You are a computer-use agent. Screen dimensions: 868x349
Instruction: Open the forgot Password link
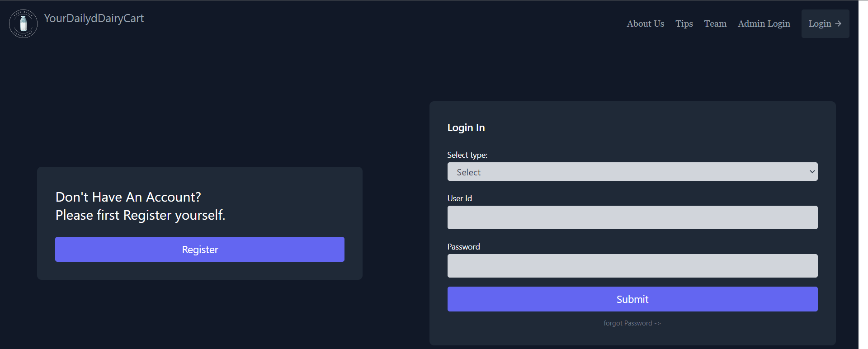[632, 323]
